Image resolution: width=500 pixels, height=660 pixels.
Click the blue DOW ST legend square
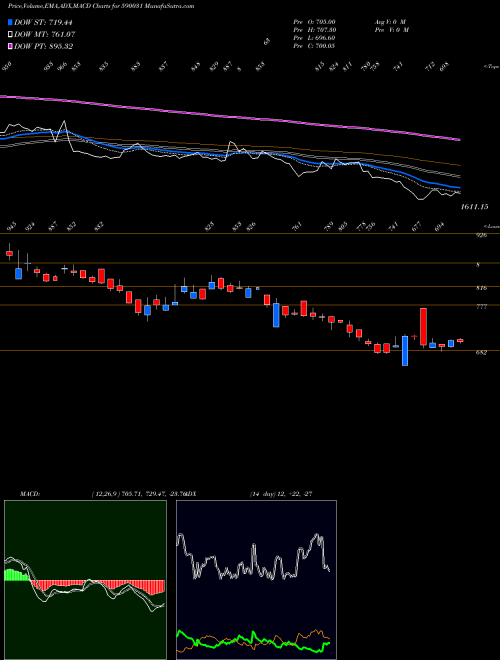10,22
